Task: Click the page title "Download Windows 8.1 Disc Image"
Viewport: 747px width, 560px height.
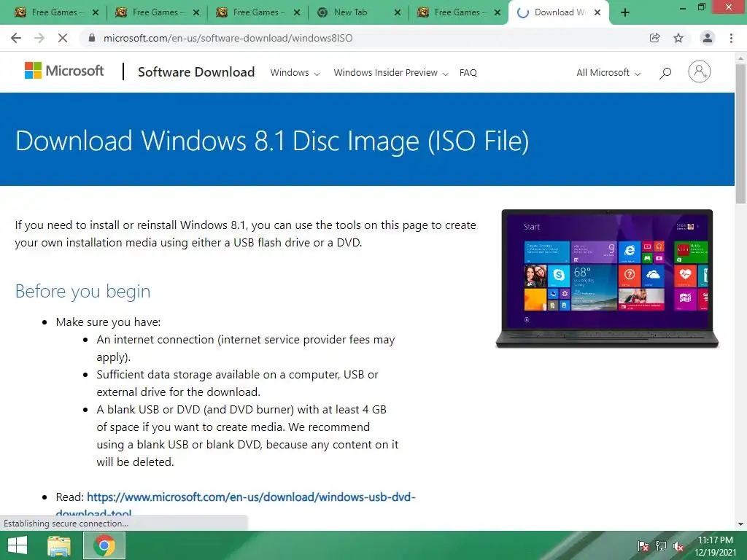Action: tap(272, 141)
